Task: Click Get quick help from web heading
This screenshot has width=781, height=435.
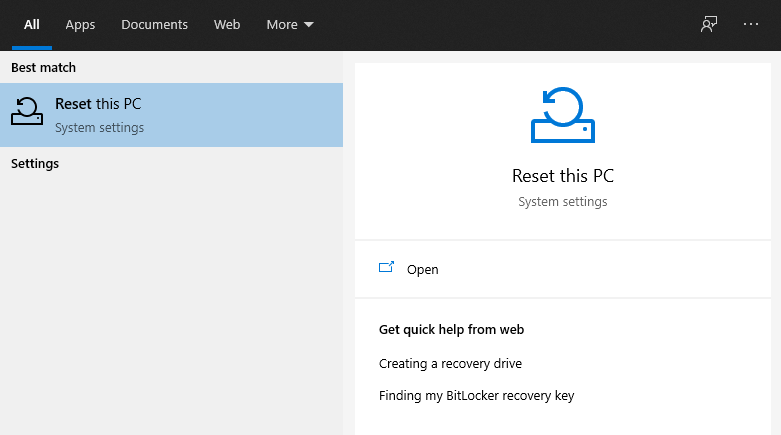Action: coord(451,330)
